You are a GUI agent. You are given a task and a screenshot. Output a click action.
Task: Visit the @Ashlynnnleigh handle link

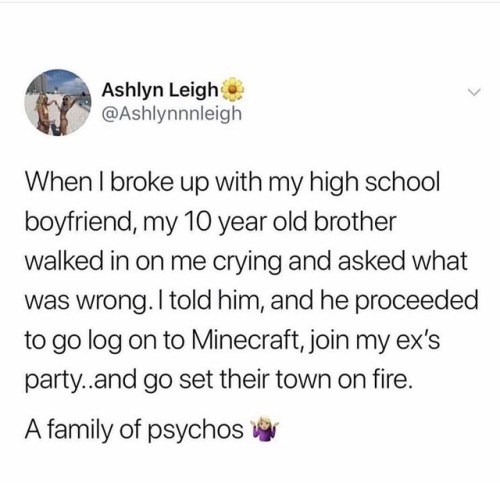click(x=171, y=114)
